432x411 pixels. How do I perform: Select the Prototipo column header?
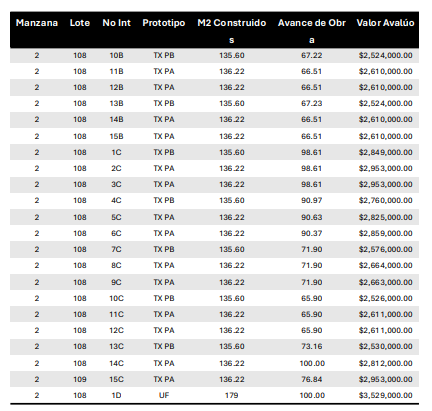click(x=164, y=23)
